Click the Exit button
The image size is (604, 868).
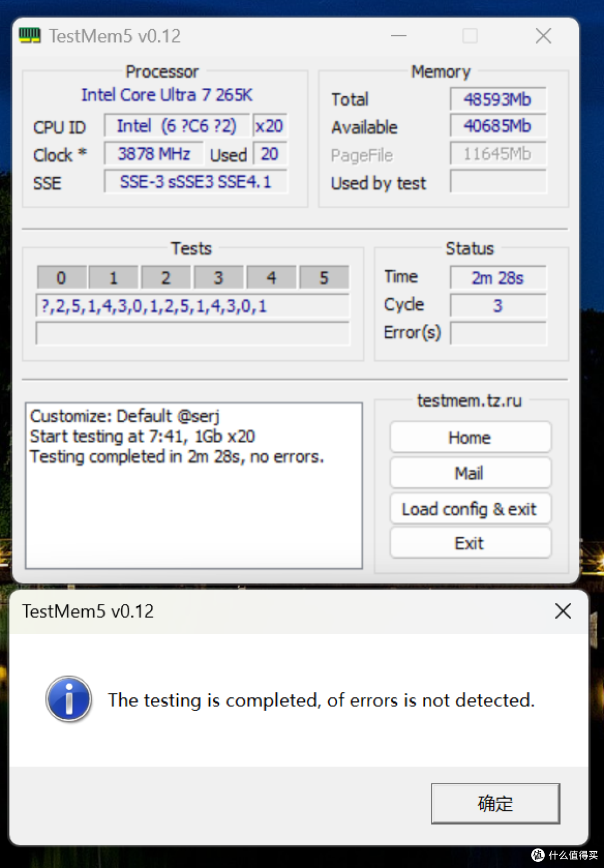[470, 543]
